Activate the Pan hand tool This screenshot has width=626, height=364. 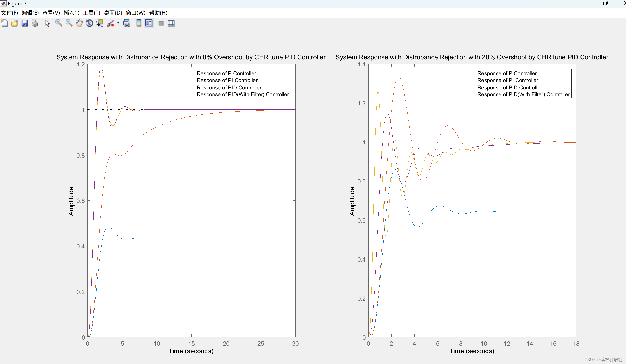[x=79, y=23]
